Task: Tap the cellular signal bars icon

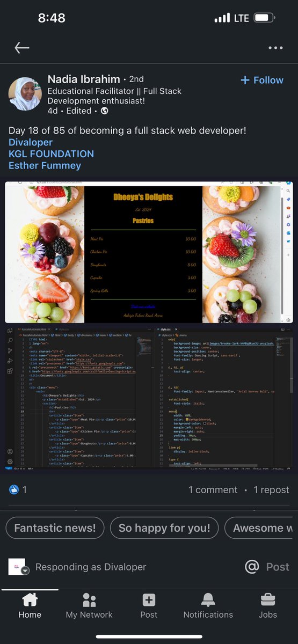Action: [x=222, y=18]
